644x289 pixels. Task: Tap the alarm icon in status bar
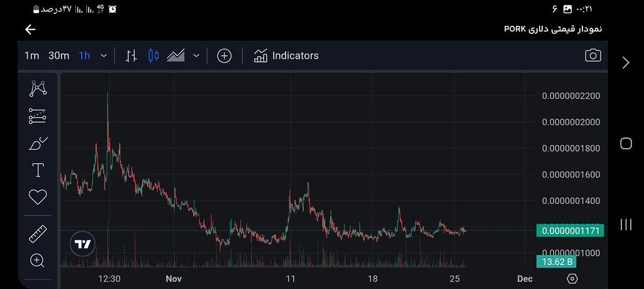click(112, 9)
